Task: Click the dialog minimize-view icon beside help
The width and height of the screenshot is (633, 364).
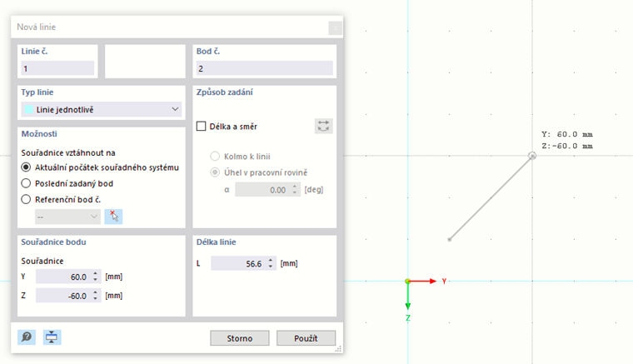Action: click(52, 337)
